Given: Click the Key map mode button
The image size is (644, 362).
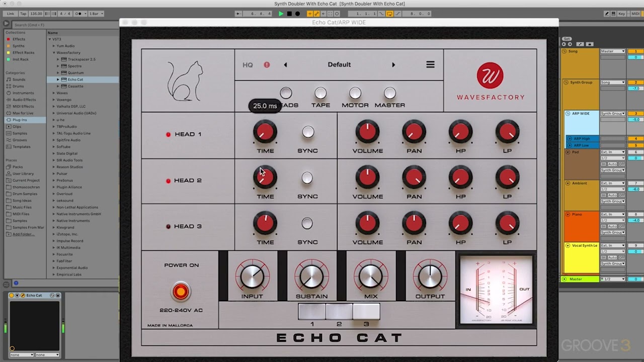Looking at the screenshot, I should pos(622,14).
